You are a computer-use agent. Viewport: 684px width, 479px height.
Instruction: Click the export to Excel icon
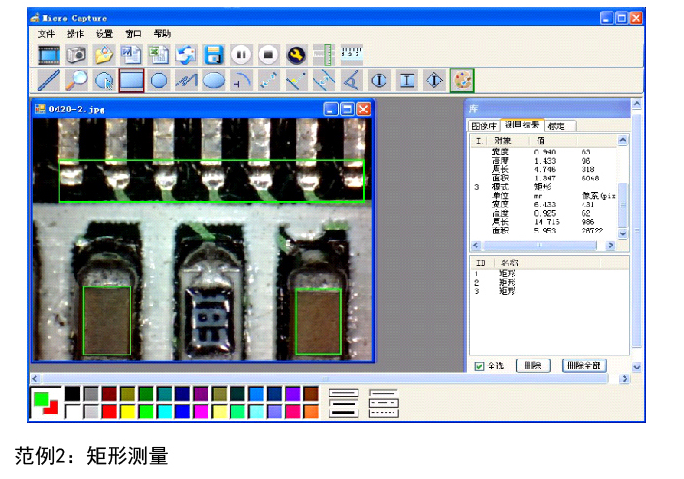[159, 55]
